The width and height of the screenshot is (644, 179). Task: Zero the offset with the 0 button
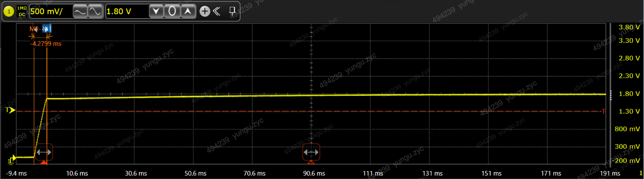[x=172, y=12]
